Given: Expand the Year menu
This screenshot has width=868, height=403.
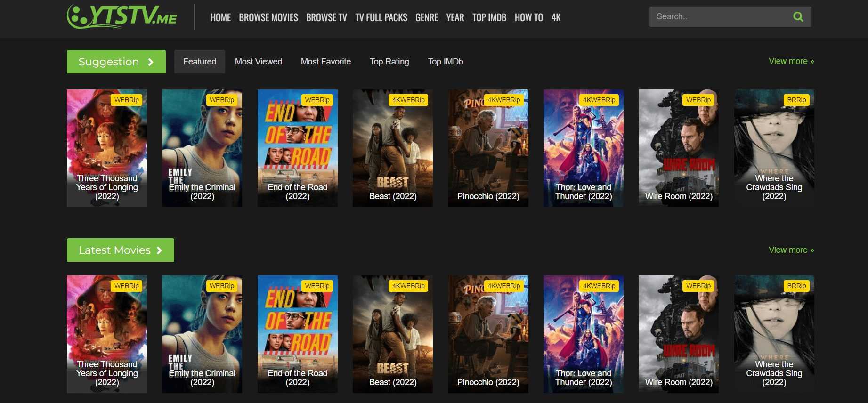Looking at the screenshot, I should point(454,18).
